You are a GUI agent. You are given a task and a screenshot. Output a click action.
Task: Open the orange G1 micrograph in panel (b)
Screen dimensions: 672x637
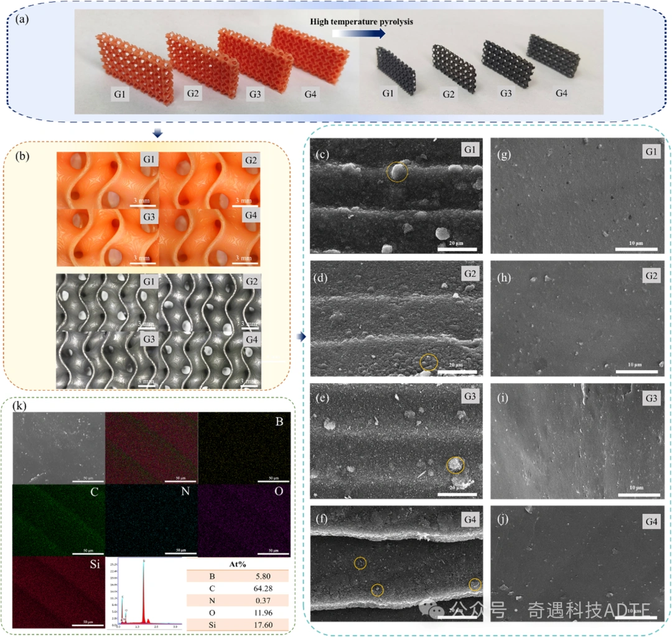(108, 180)
